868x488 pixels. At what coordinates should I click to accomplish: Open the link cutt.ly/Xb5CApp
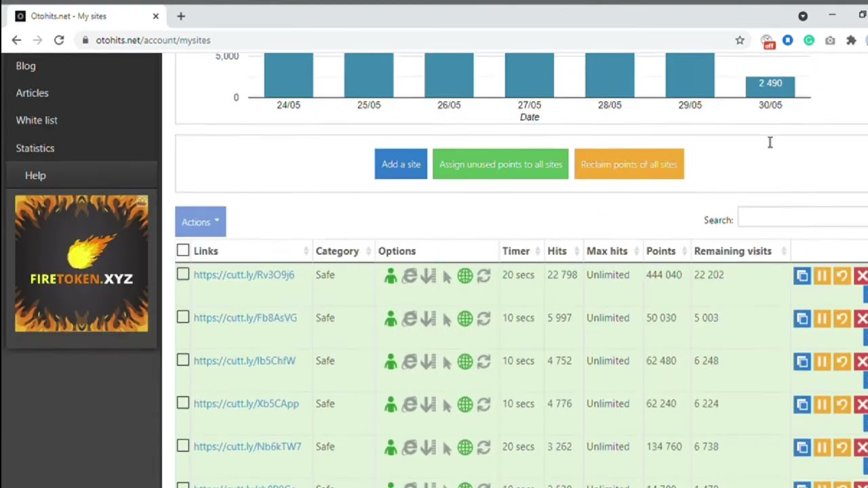[x=246, y=403]
